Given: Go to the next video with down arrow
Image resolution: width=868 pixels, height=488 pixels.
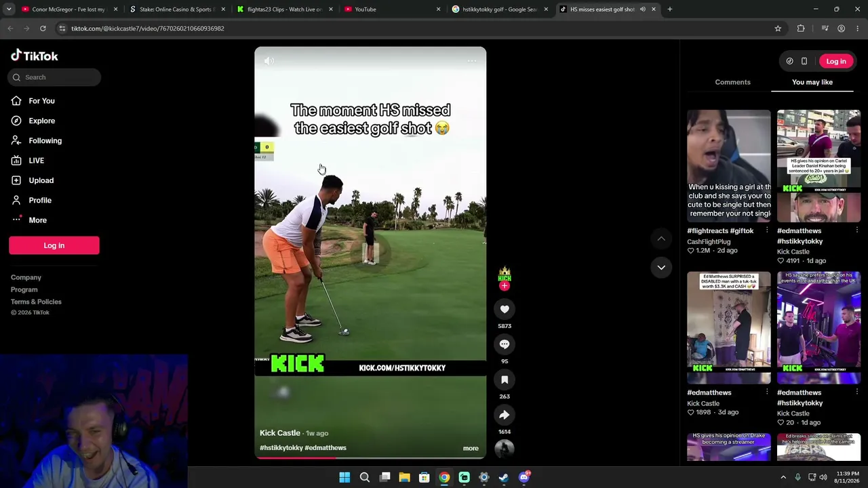Looking at the screenshot, I should [661, 267].
